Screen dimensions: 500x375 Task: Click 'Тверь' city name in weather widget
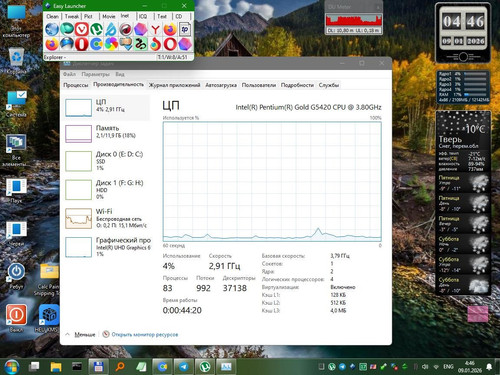(450, 139)
